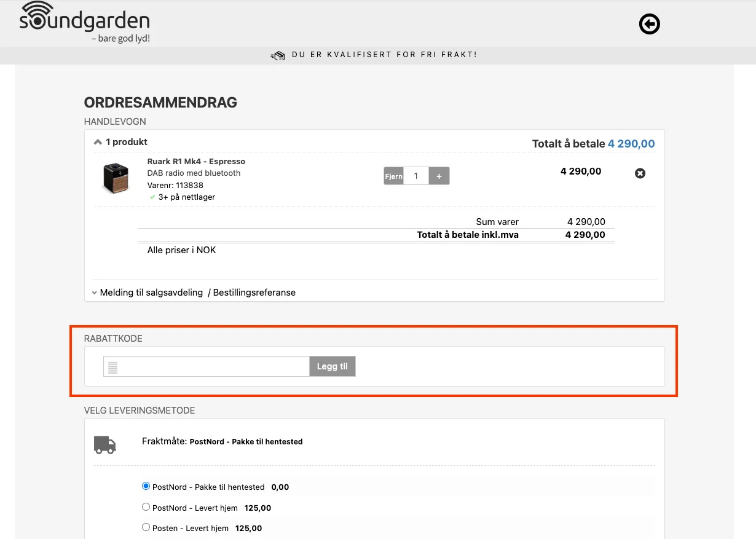The height and width of the screenshot is (539, 756).
Task: Open the Ruark R1 Mk4 product thumbnail
Action: pos(115,178)
